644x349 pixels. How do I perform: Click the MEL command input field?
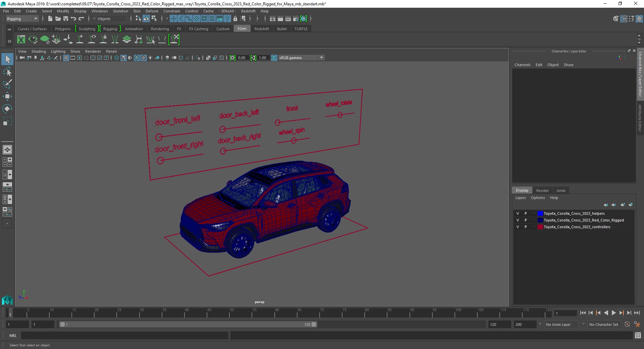(124, 335)
